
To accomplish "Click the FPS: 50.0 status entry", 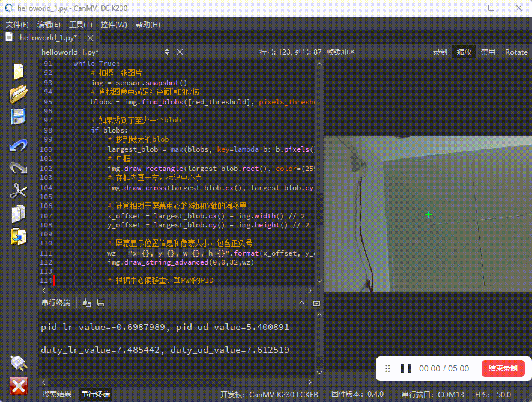I will click(x=492, y=395).
